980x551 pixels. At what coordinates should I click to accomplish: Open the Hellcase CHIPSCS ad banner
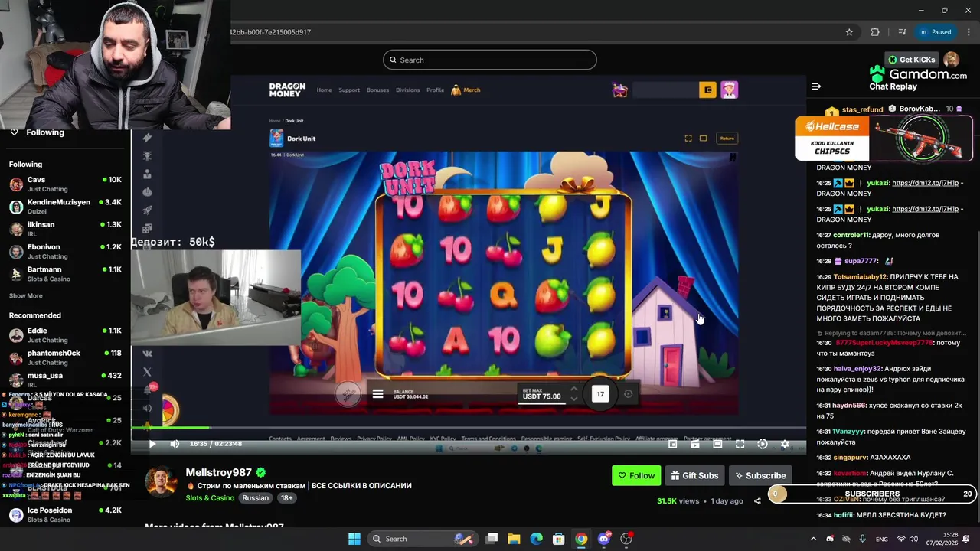[884, 139]
